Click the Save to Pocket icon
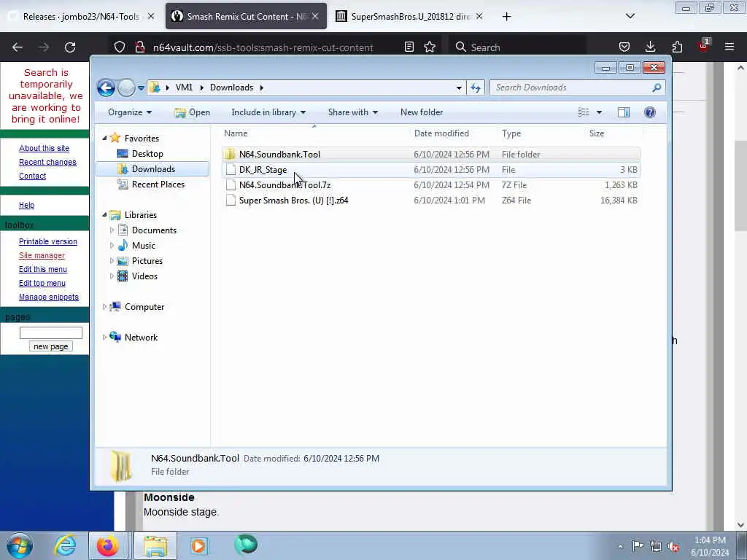This screenshot has width=747, height=560. coord(624,47)
